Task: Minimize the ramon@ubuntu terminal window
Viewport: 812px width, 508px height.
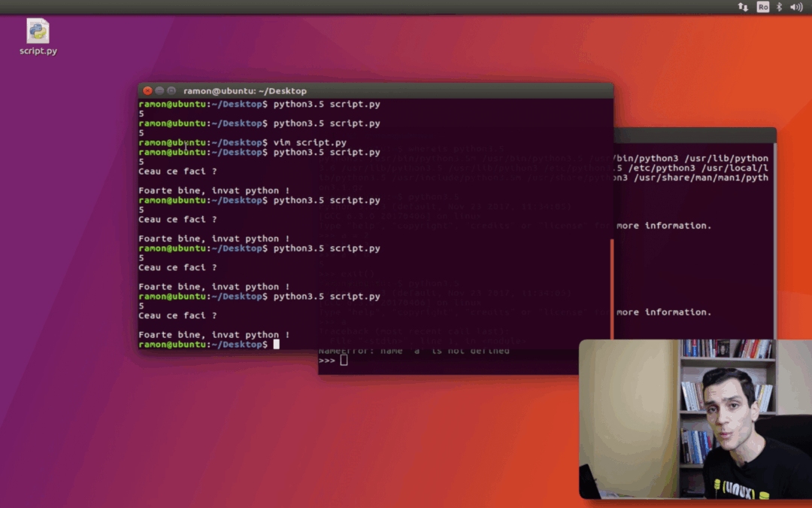Action: click(159, 90)
